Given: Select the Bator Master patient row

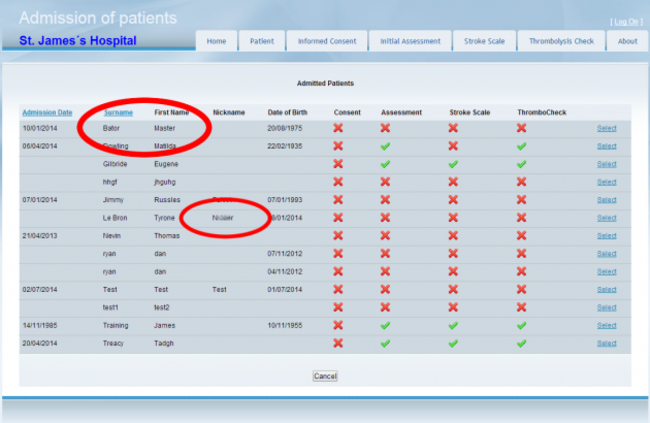Looking at the screenshot, I should click(x=607, y=128).
